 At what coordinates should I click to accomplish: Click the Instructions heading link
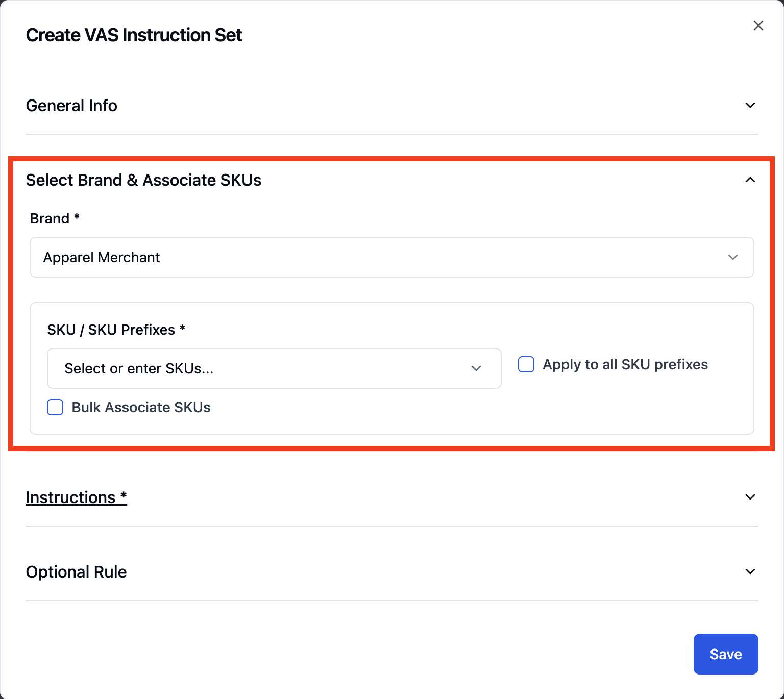pos(76,497)
